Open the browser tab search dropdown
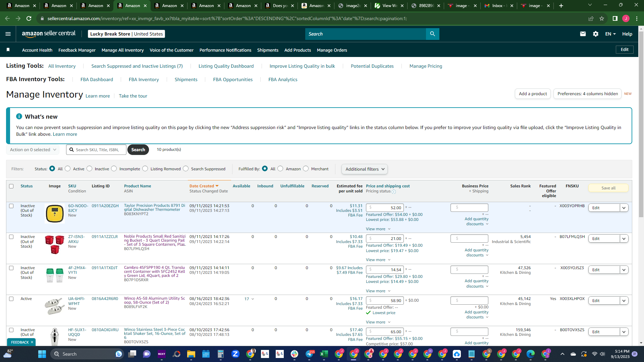This screenshot has height=362, width=644. pos(590,5)
